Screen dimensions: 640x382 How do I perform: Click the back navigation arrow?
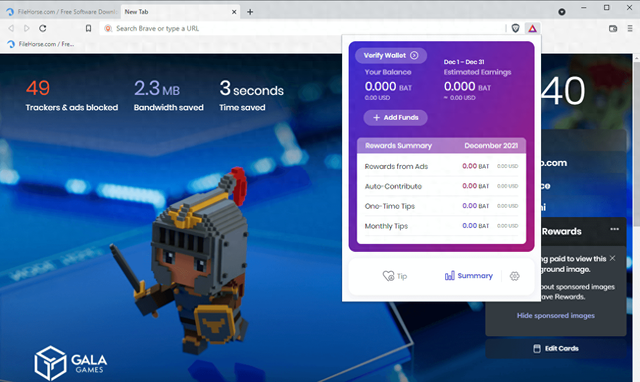(x=11, y=28)
